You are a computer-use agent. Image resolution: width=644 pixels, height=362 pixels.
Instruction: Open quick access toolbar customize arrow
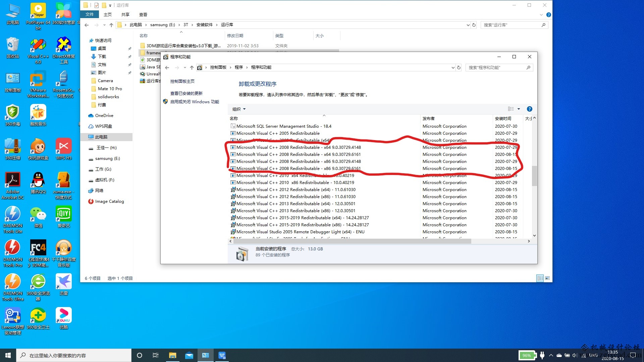click(x=110, y=5)
